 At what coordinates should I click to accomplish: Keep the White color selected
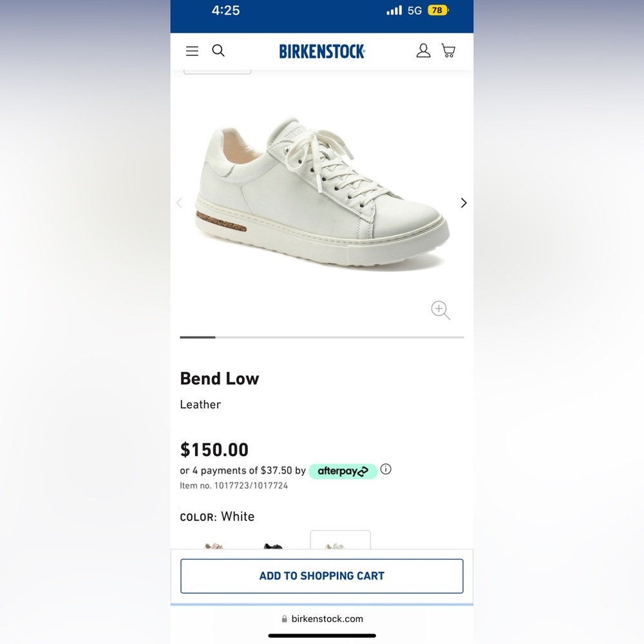pos(340,544)
